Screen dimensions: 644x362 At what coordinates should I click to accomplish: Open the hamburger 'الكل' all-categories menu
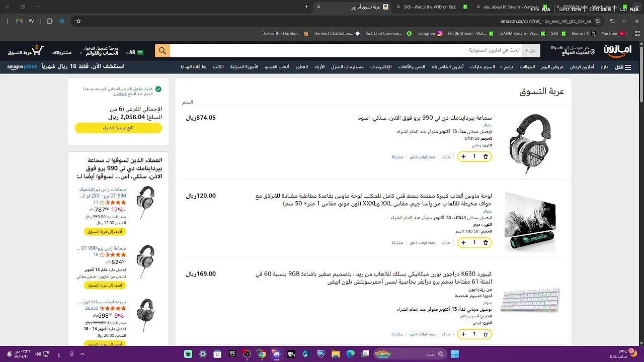tap(623, 67)
